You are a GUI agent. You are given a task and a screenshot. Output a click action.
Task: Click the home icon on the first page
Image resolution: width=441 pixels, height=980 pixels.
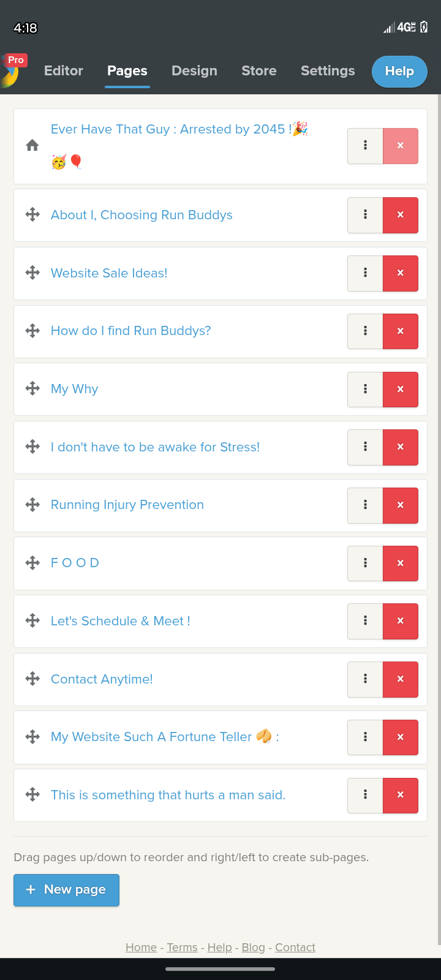32,146
